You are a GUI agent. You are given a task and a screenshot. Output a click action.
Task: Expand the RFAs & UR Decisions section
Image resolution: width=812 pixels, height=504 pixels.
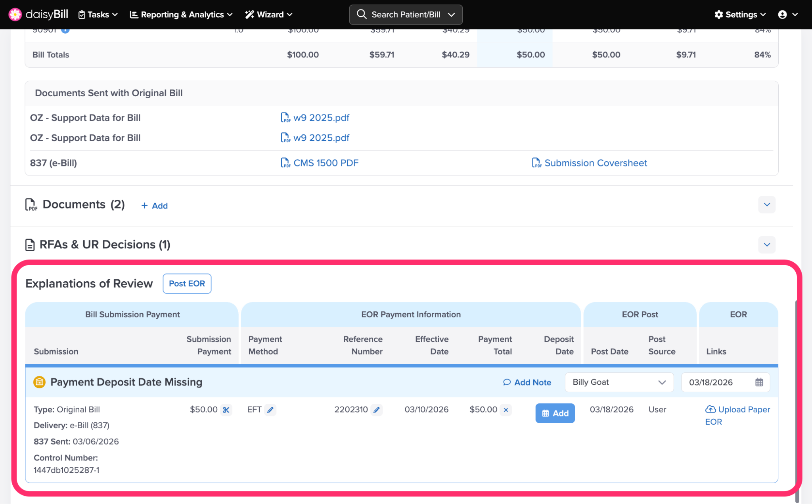coord(766,244)
